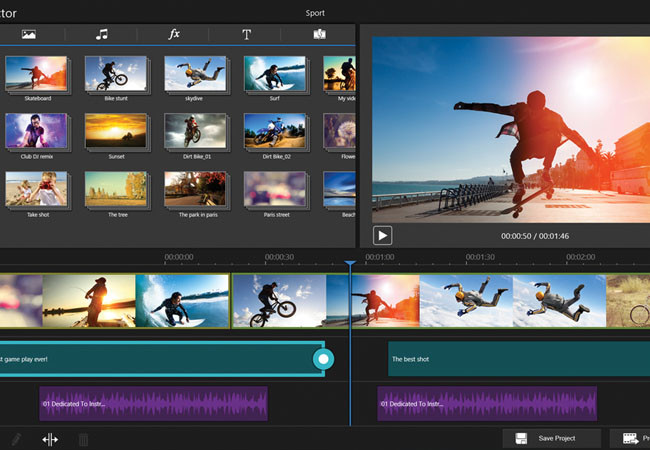Select the Beach thumbnail at row edge
The width and height of the screenshot is (650, 450).
(x=340, y=189)
